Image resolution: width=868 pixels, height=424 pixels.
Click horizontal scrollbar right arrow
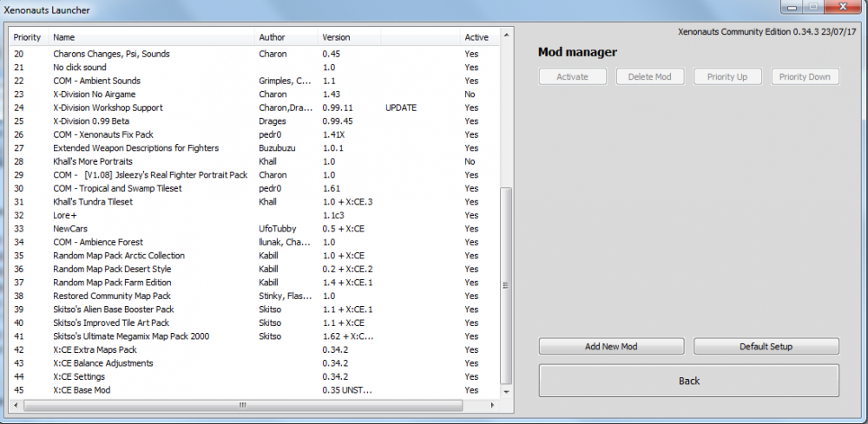pyautogui.click(x=493, y=405)
